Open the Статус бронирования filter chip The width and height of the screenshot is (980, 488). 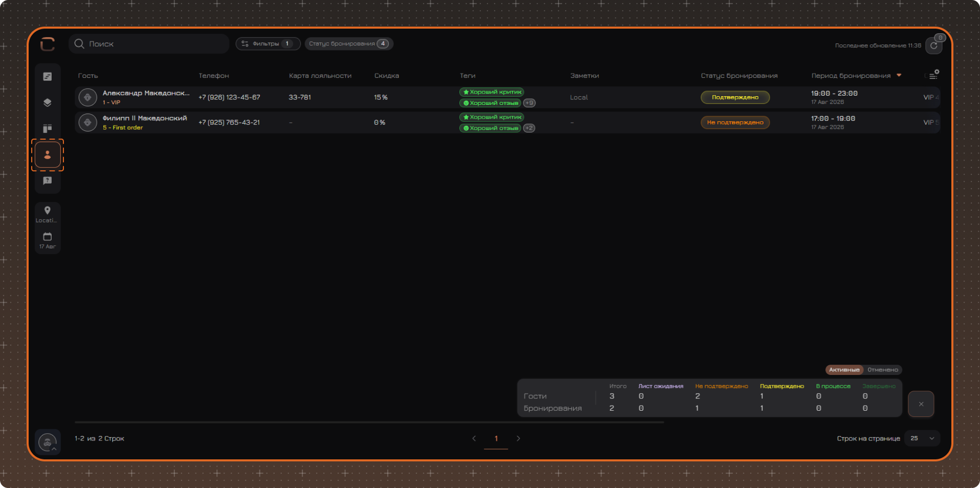(349, 44)
